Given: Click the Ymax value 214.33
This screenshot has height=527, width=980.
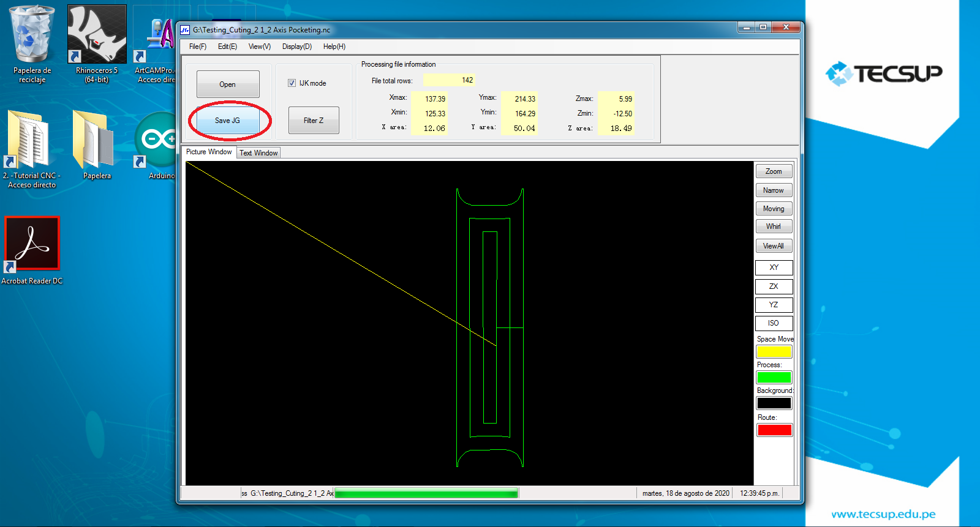Looking at the screenshot, I should point(519,99).
